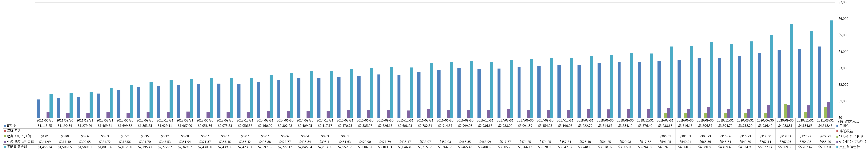Select cell value $3,748.18

pyautogui.click(x=585, y=147)
